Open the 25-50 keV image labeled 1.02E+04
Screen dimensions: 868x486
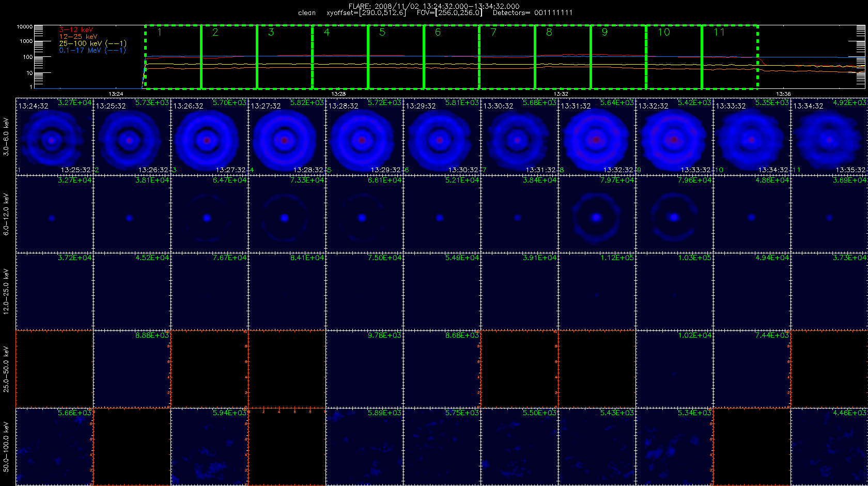tap(674, 369)
